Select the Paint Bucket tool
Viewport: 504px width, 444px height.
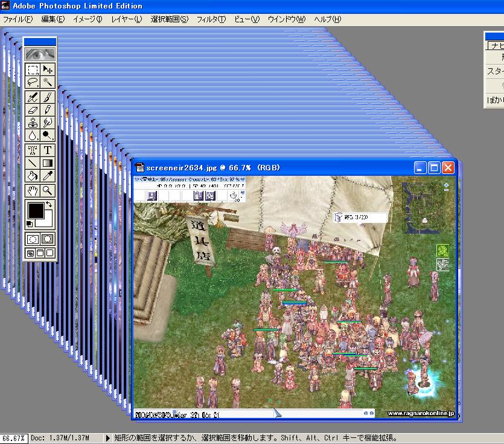click(33, 176)
